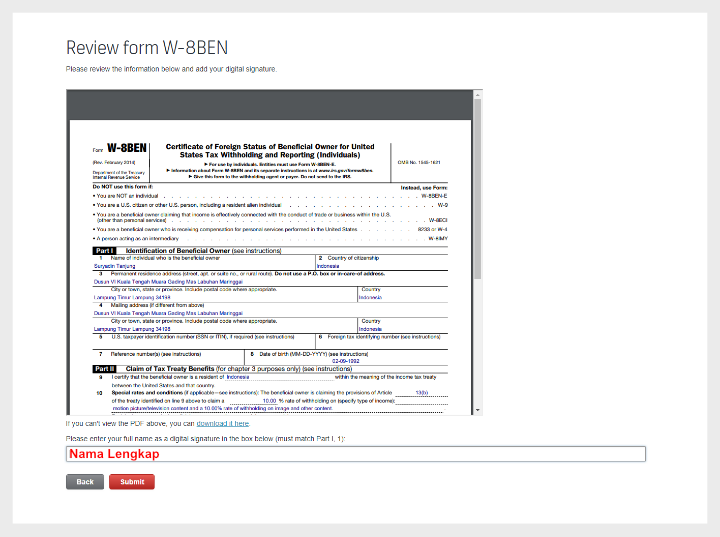Click date of birth value in PDF
This screenshot has width=720, height=537.
346,361
